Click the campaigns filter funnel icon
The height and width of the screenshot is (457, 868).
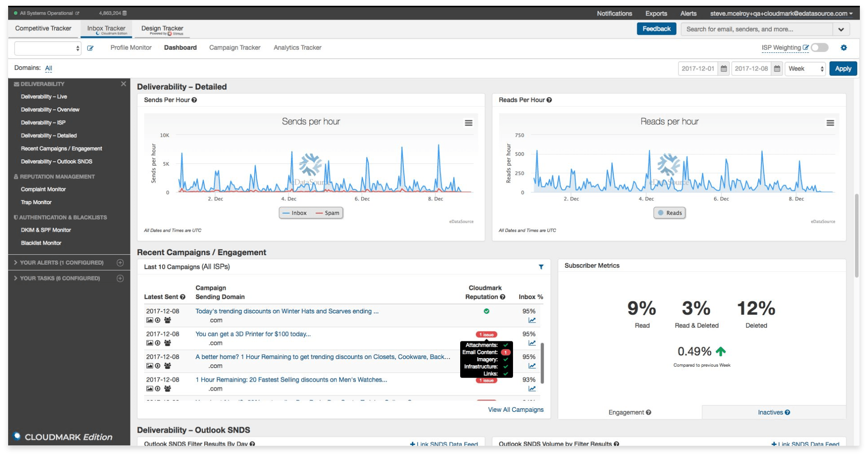click(541, 267)
